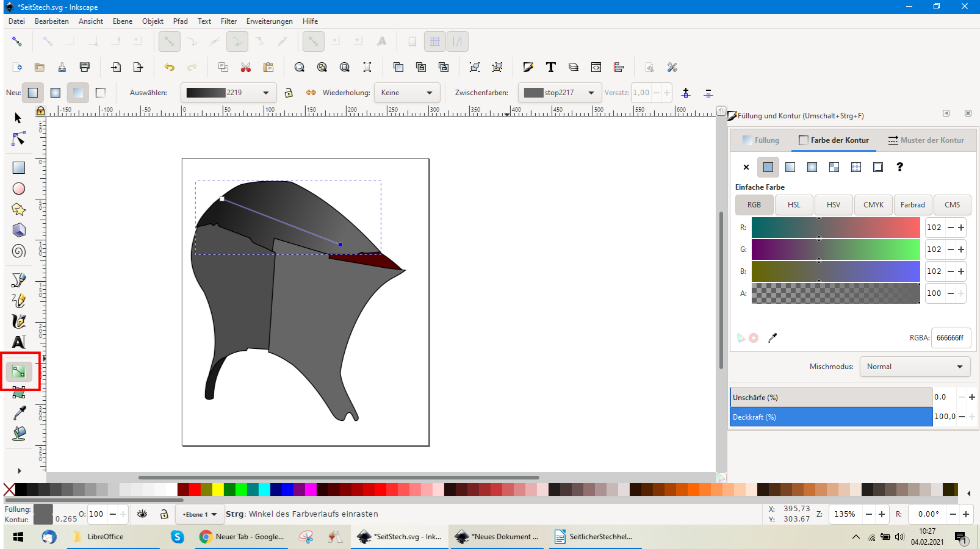Select flat color paint type
This screenshot has width=980, height=549.
pos(768,167)
